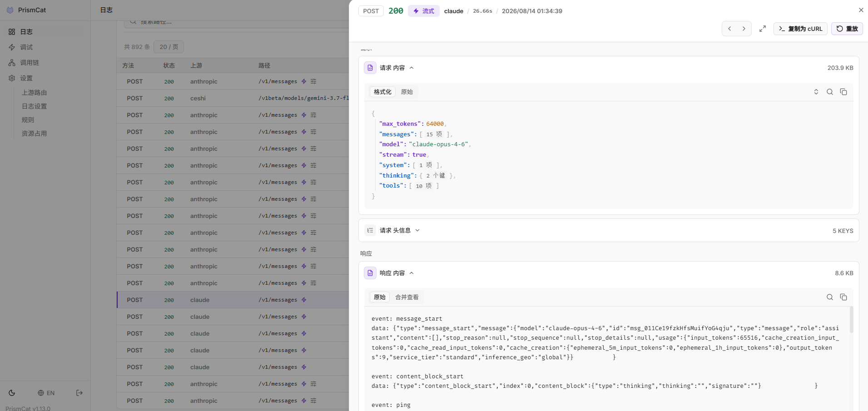Switch request body to 格式化 tab

[x=382, y=92]
